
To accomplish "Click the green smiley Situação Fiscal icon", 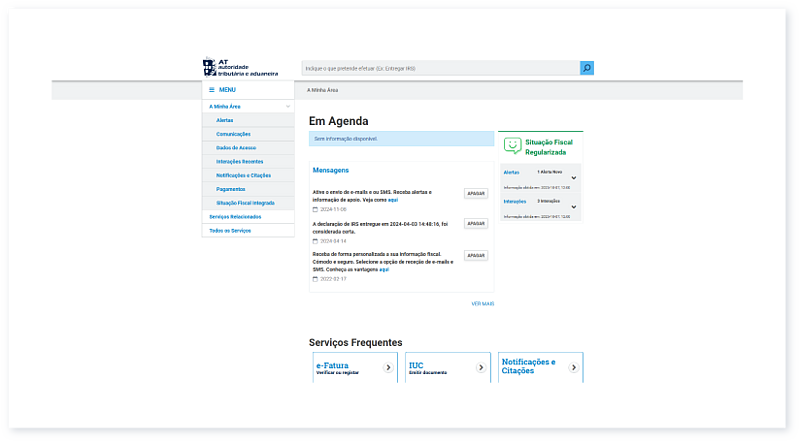I will (512, 146).
